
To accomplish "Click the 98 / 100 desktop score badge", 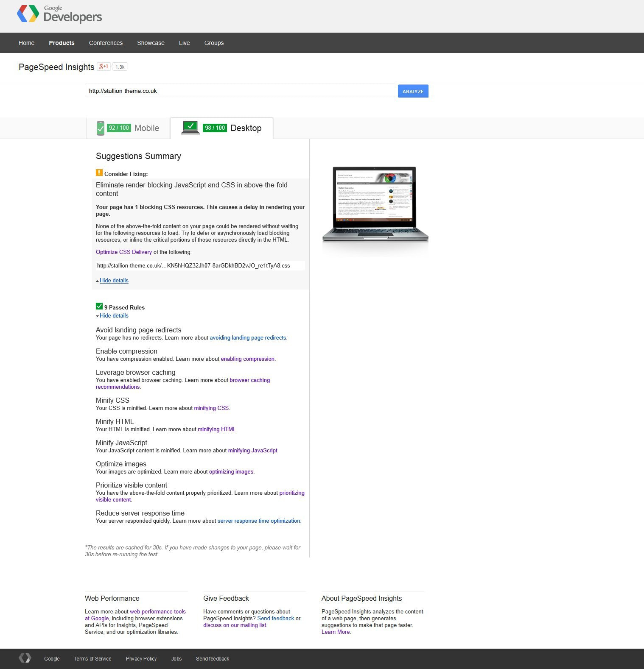I will point(215,128).
